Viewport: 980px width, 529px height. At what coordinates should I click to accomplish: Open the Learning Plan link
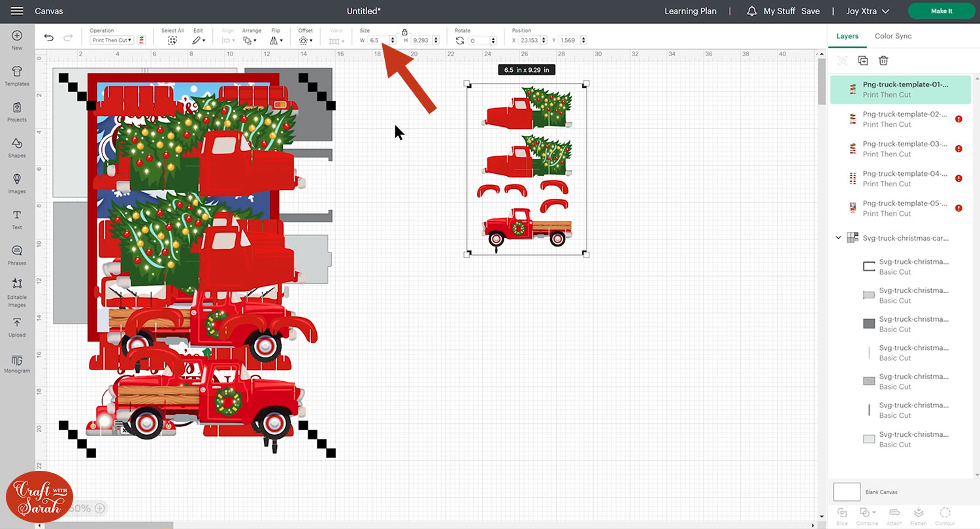pyautogui.click(x=691, y=11)
